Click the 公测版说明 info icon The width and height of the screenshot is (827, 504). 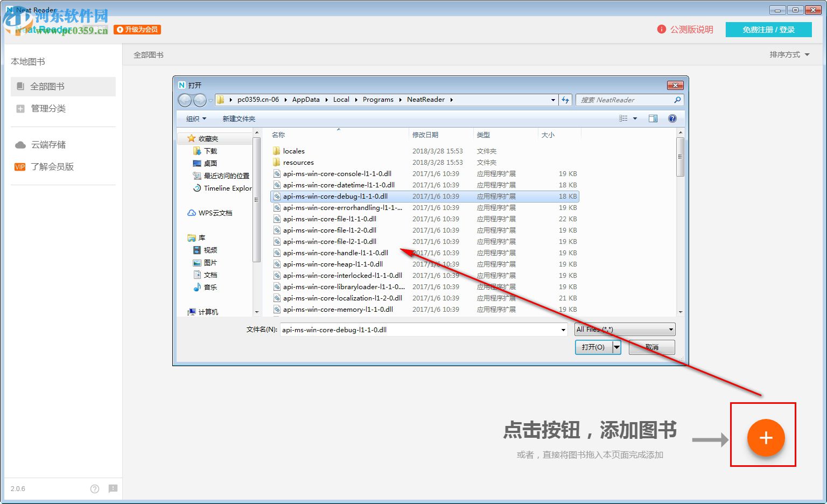[661, 30]
